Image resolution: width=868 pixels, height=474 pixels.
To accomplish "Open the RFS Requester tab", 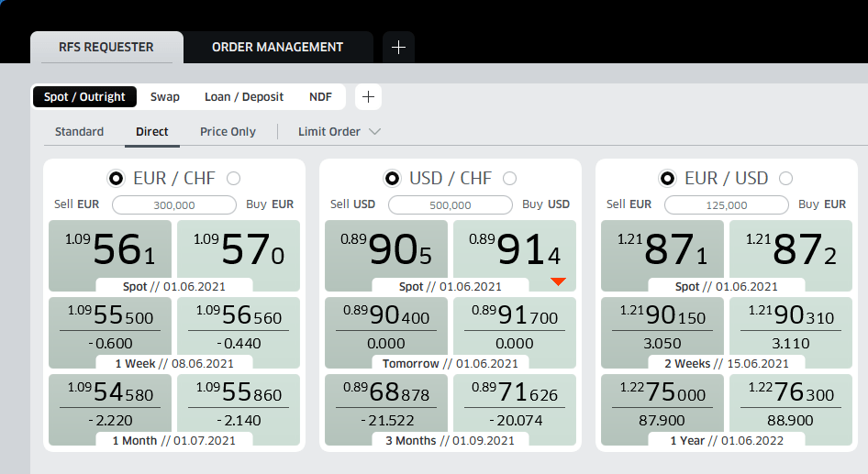I will tap(106, 48).
